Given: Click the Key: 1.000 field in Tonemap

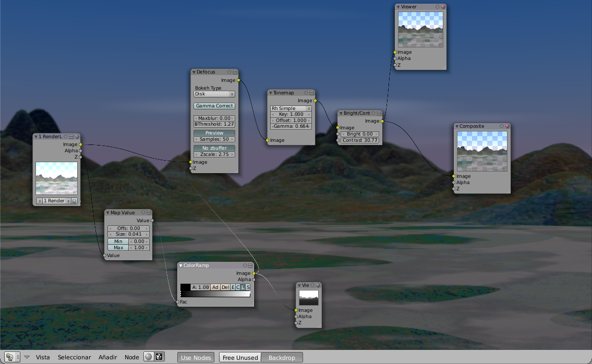Looking at the screenshot, I should click(x=291, y=114).
